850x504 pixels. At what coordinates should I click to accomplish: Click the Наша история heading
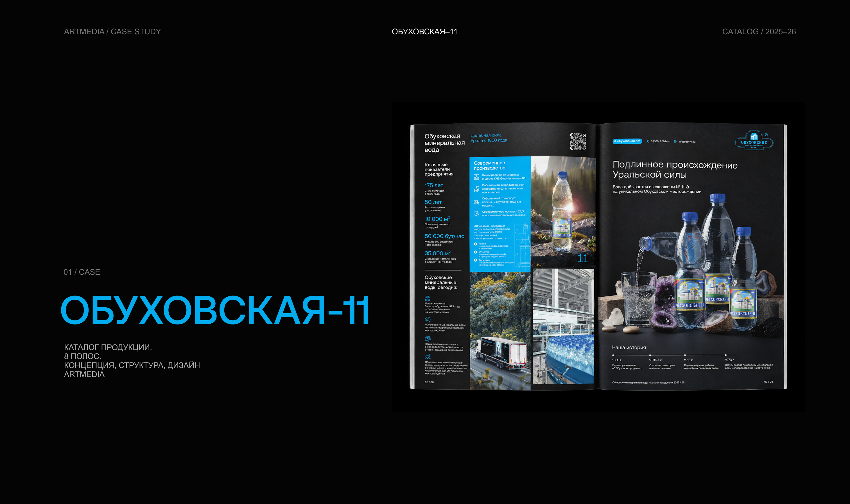pyautogui.click(x=629, y=348)
